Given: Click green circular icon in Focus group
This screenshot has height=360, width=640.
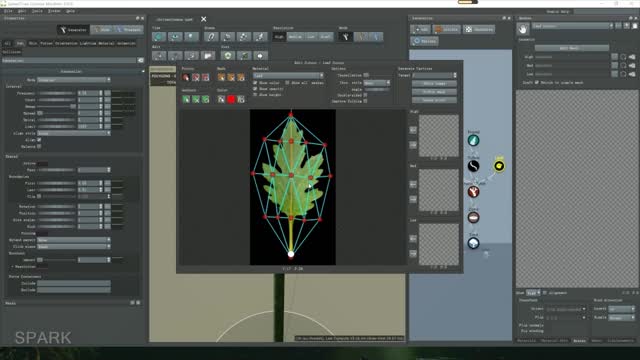Looking at the screenshot, I should click(x=228, y=56).
